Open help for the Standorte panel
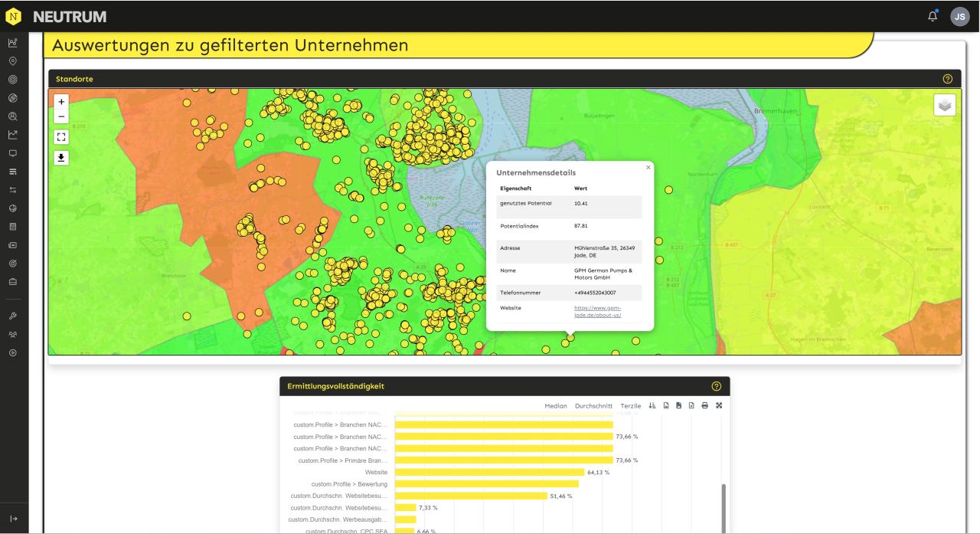Viewport: 980px width, 534px height. tap(947, 79)
